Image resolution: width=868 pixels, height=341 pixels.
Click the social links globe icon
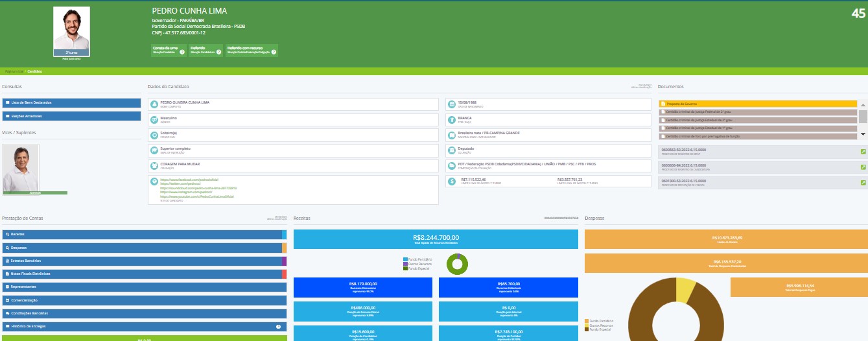pyautogui.click(x=154, y=181)
